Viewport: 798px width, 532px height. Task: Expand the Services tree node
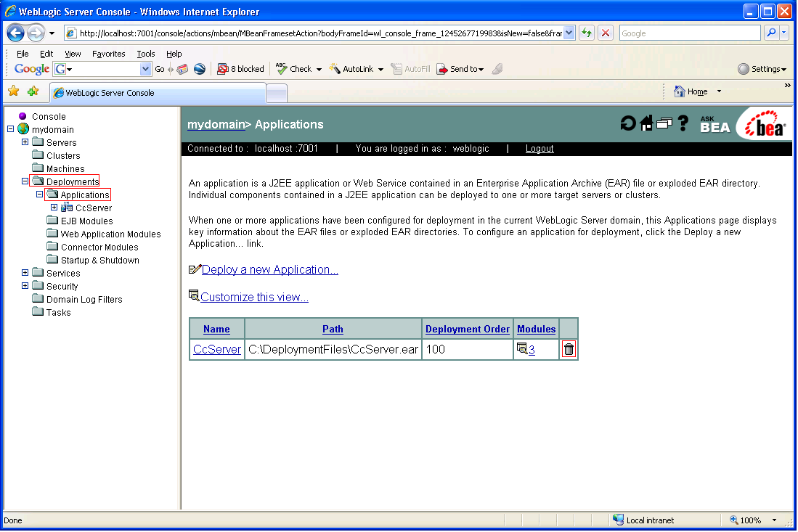pyautogui.click(x=25, y=273)
